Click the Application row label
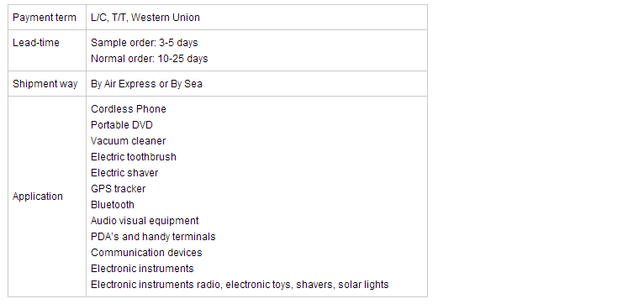This screenshot has height=304, width=644. pyautogui.click(x=38, y=197)
